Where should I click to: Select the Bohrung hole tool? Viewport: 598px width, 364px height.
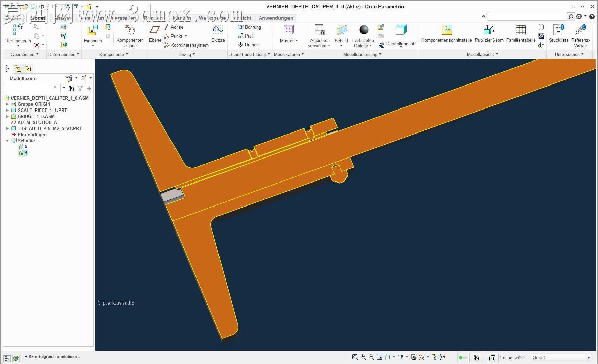(250, 27)
